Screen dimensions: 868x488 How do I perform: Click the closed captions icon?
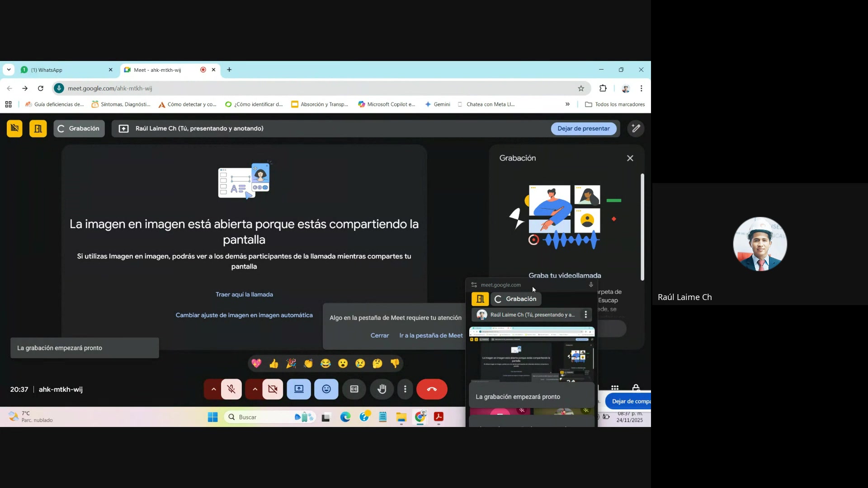click(354, 389)
